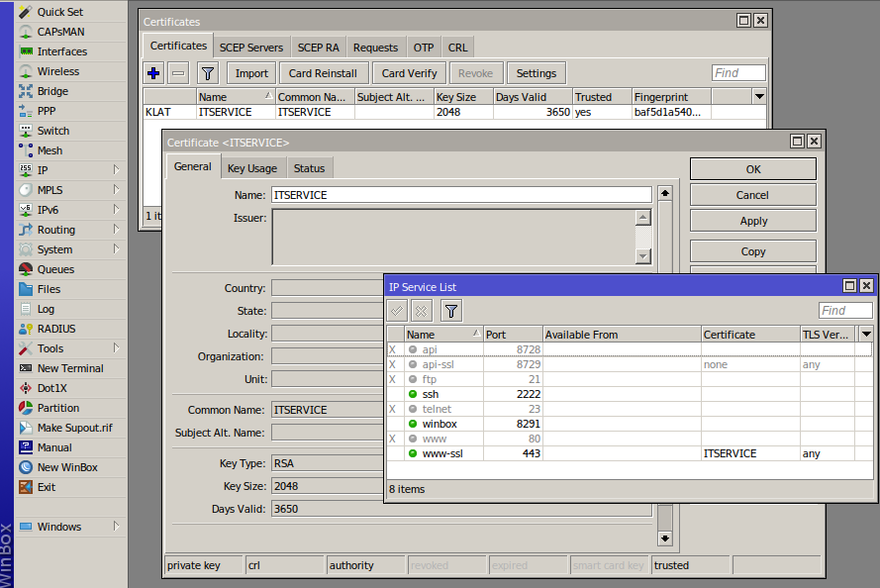Screen dimensions: 880x588
Task: Select the disabled telnet service row
Action: click(437, 409)
